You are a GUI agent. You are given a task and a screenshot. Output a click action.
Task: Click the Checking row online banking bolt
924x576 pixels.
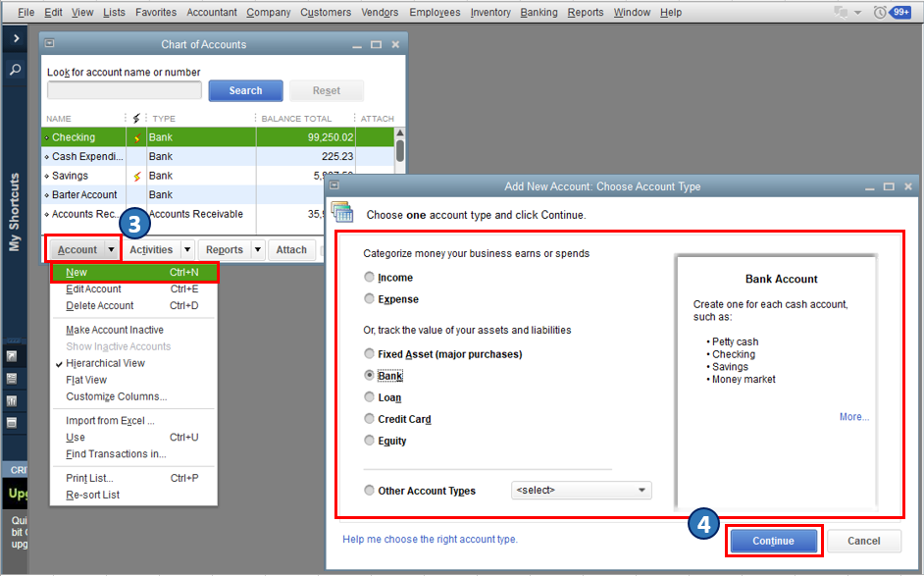pos(137,138)
